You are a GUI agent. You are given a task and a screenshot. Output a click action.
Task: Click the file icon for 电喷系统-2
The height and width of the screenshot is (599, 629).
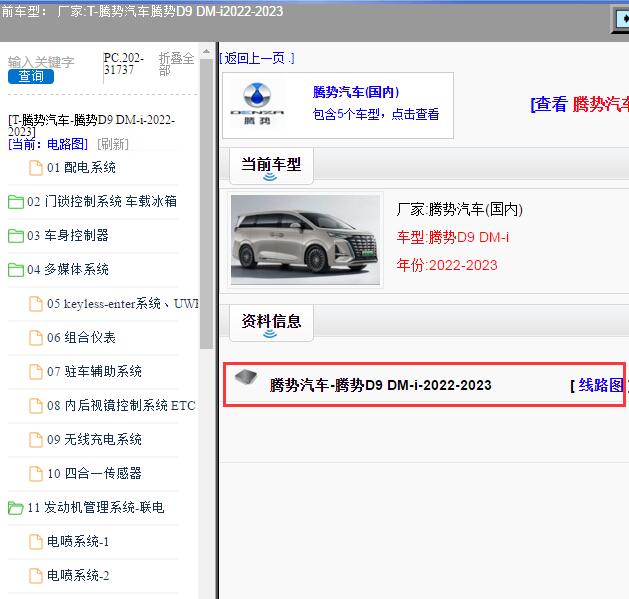[36, 576]
